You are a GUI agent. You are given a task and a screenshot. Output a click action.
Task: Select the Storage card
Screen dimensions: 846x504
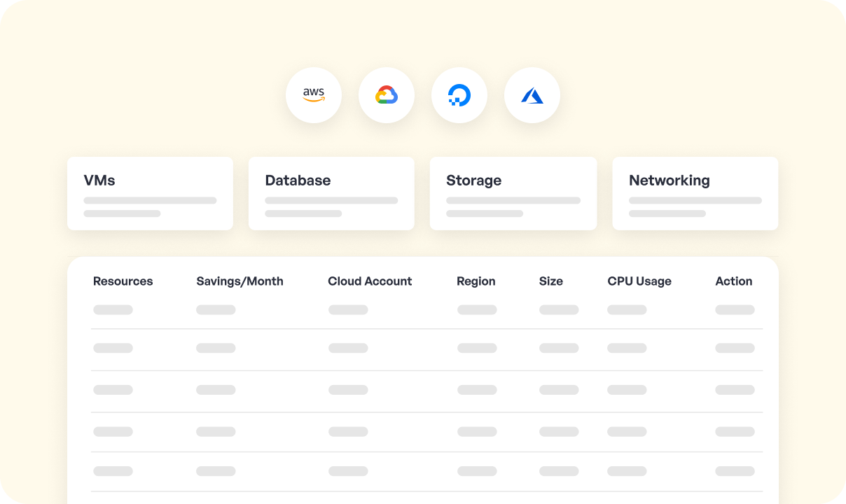click(x=513, y=193)
